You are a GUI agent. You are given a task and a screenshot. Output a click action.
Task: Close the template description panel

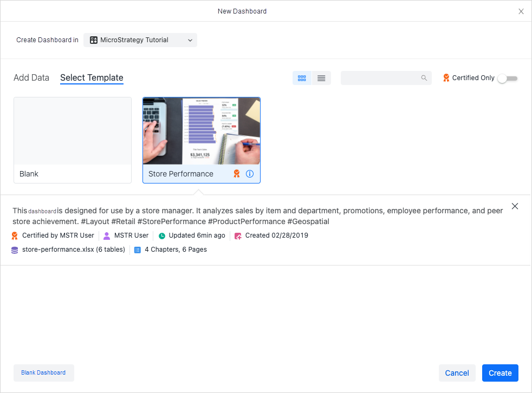click(x=515, y=206)
